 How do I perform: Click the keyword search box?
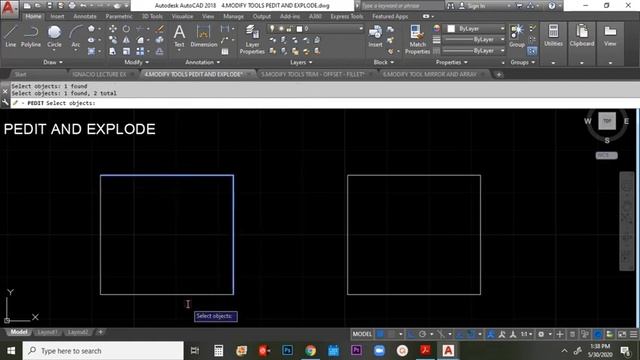coord(402,6)
